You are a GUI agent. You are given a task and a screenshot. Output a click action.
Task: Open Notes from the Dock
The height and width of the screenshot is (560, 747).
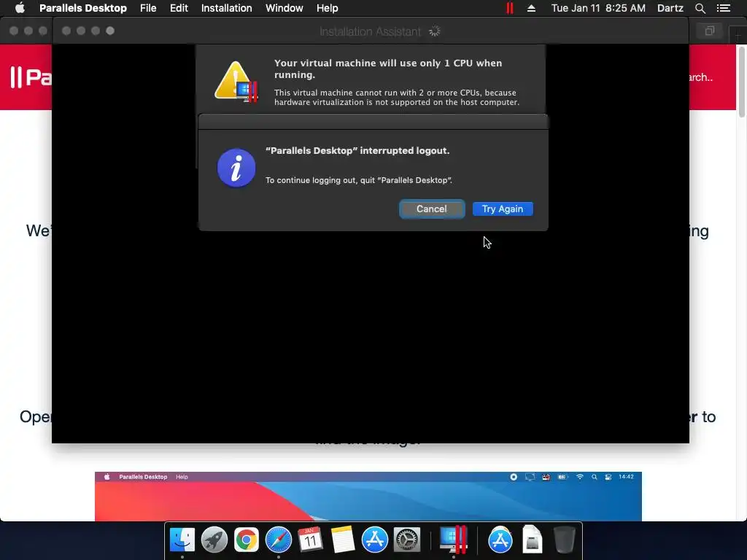343,540
